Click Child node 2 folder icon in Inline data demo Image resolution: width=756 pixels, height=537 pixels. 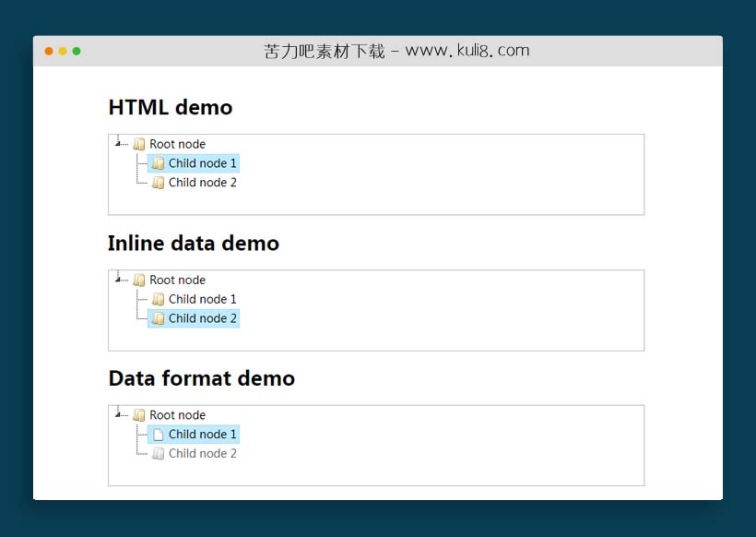pos(158,318)
